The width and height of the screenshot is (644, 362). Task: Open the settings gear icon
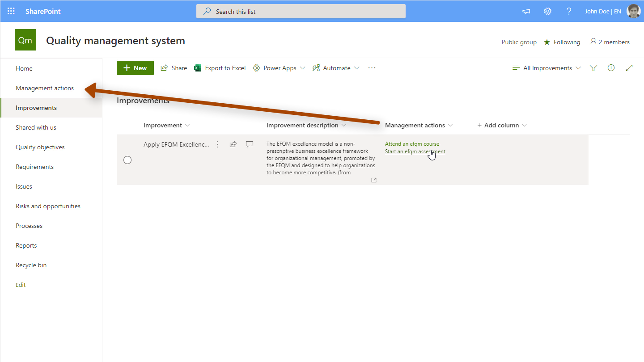[547, 11]
